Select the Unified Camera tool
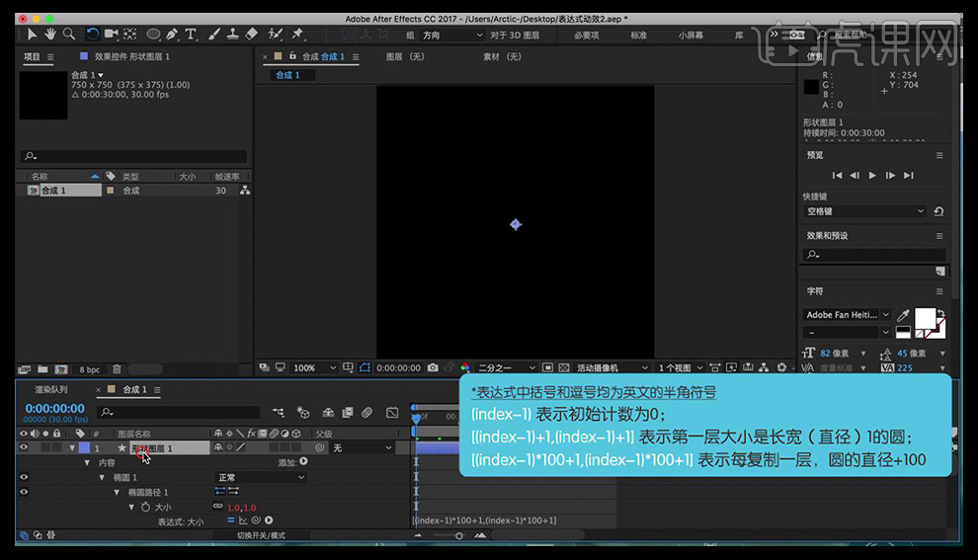Image resolution: width=978 pixels, height=560 pixels. point(111,35)
